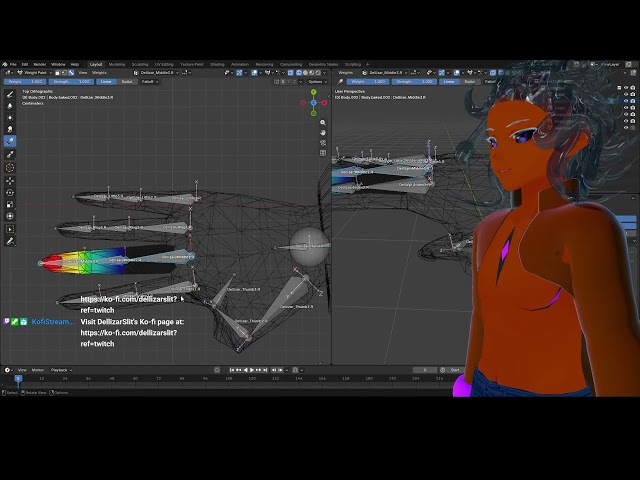Toggle eye visibility on highlighted outliner row
The width and height of the screenshot is (640, 480).
[x=626, y=101]
